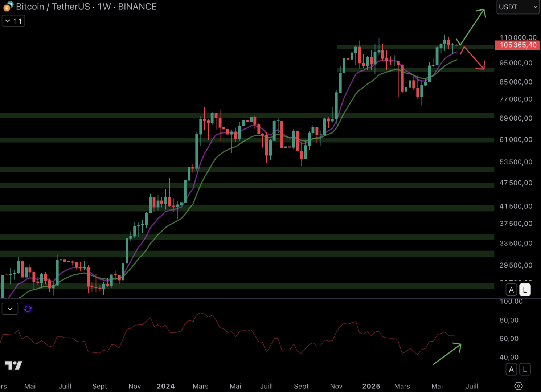Click the 53 500,00 price axis label
This screenshot has width=541, height=392.
click(x=516, y=162)
